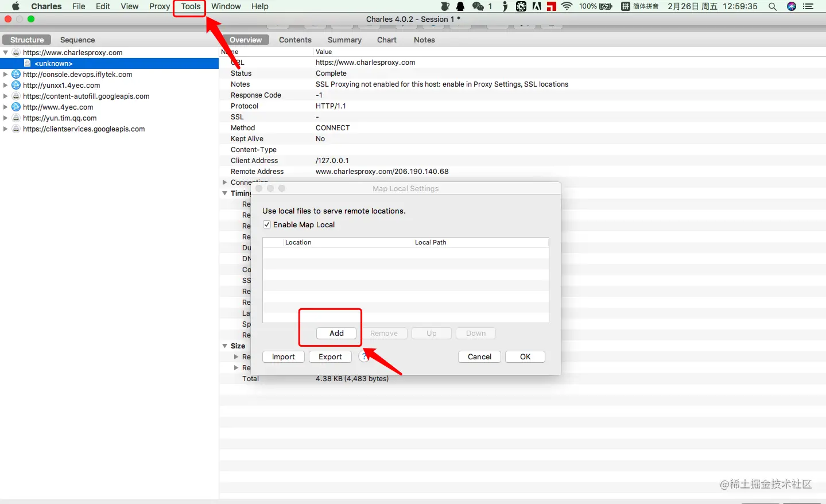
Task: Open WeChat from the menu bar icon
Action: [x=478, y=6]
